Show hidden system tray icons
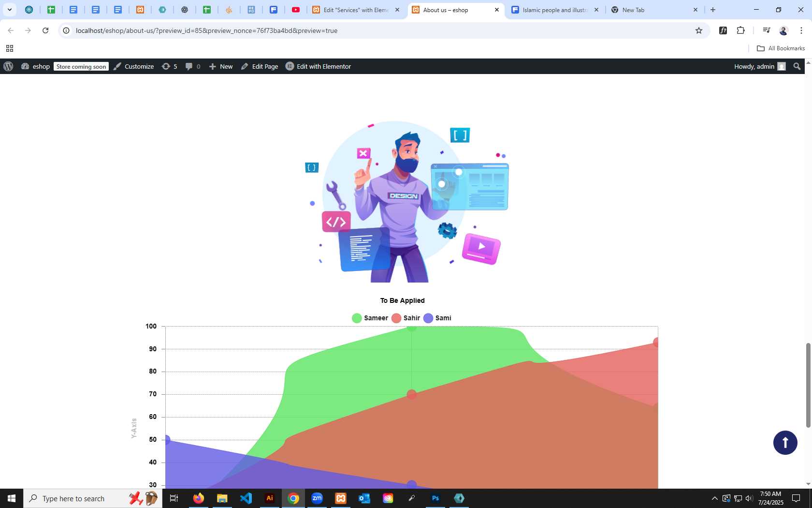This screenshot has width=812, height=508. click(714, 498)
